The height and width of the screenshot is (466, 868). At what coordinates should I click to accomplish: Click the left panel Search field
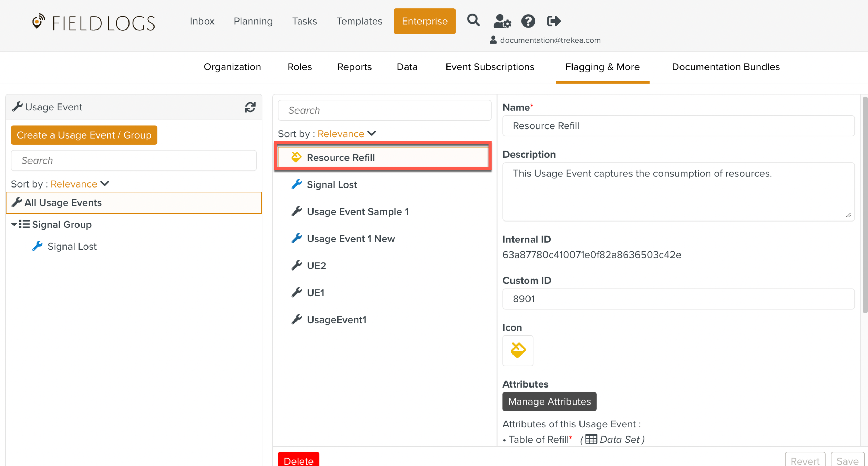click(134, 160)
